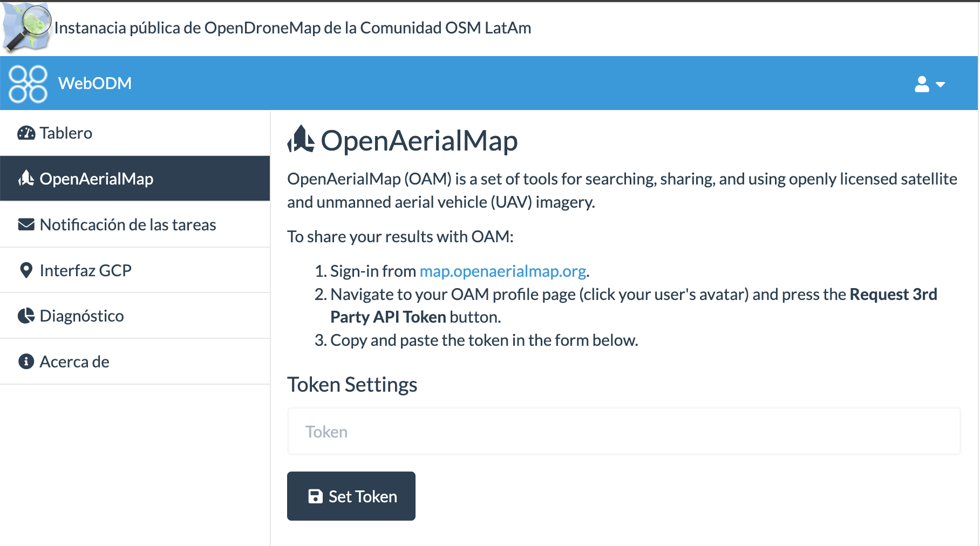
Task: Follow the map.openaerialmap.org link
Action: [x=503, y=271]
